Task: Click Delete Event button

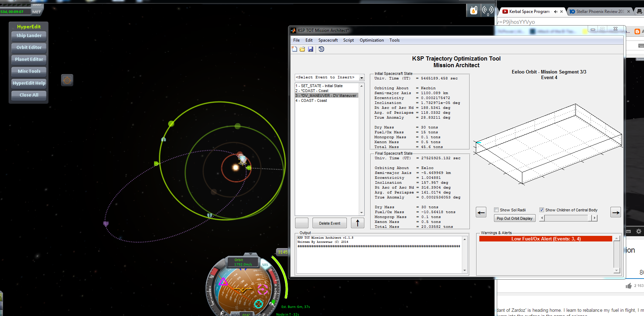Action: tap(329, 223)
